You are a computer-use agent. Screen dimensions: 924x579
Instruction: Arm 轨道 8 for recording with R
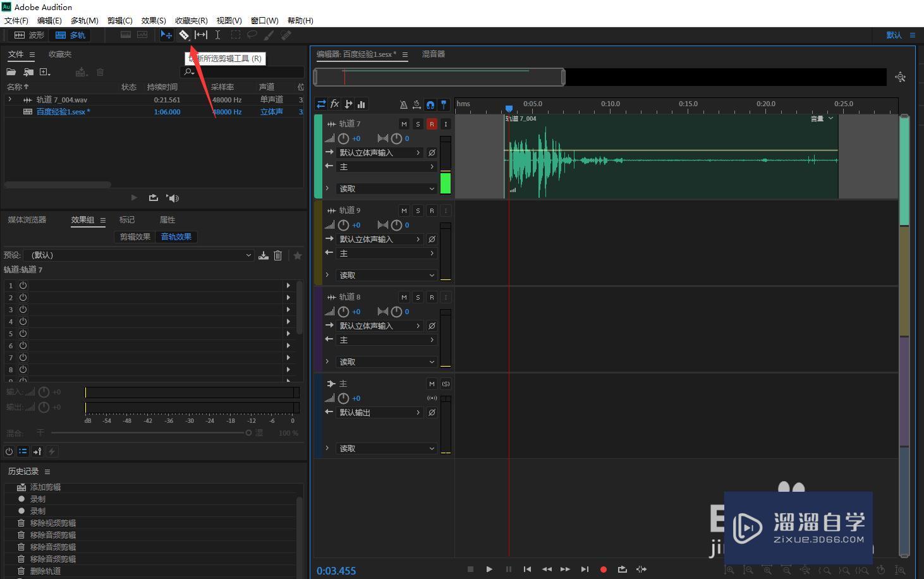[x=432, y=297]
